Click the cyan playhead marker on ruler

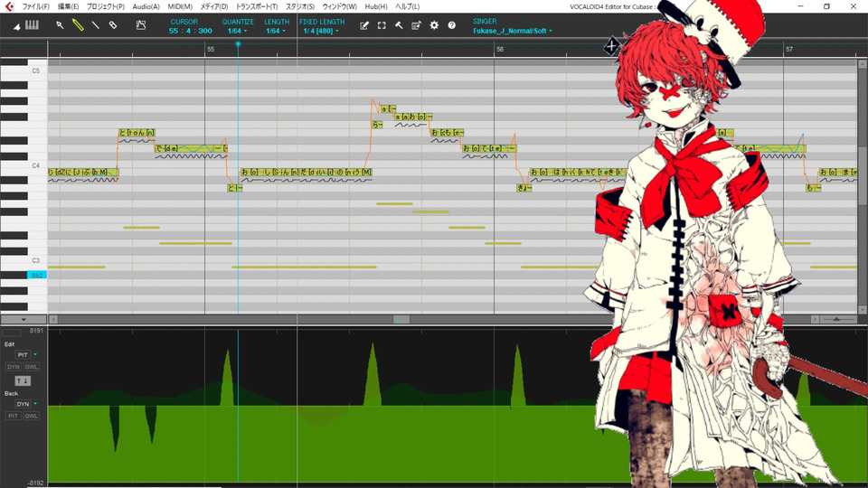pyautogui.click(x=238, y=44)
